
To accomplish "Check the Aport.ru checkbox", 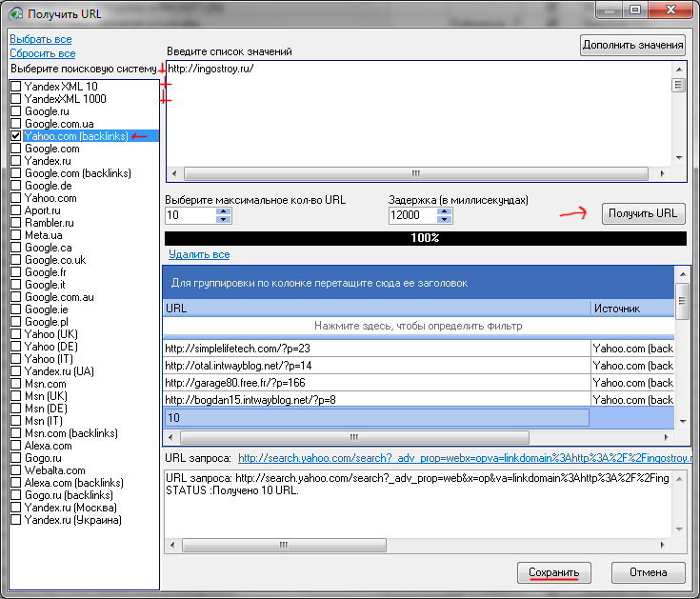I will point(16,210).
